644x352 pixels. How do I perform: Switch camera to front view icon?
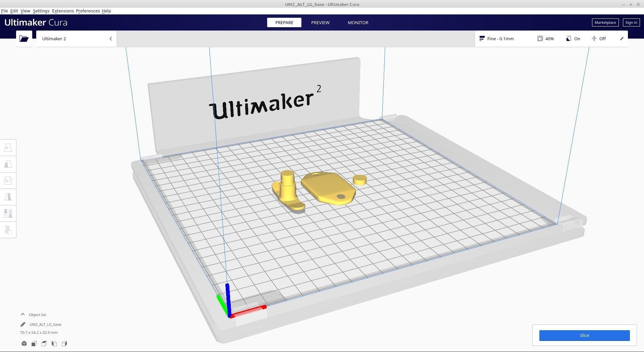click(34, 344)
